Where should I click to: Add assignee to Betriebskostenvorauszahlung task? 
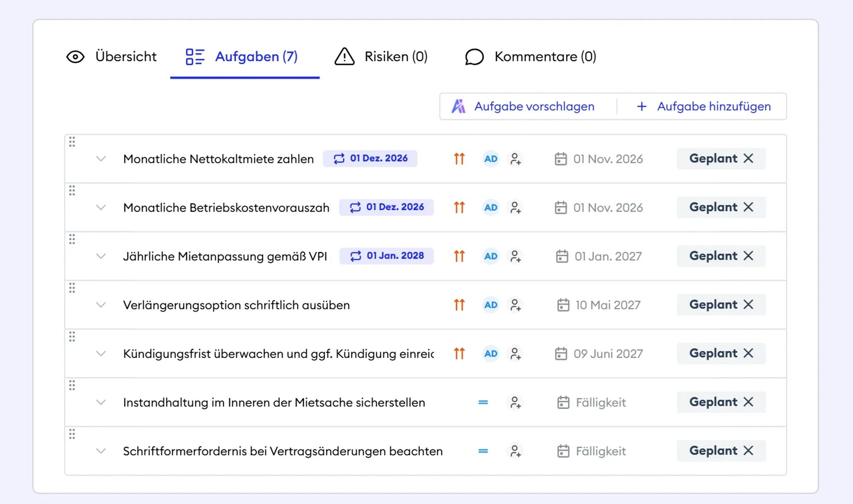515,207
